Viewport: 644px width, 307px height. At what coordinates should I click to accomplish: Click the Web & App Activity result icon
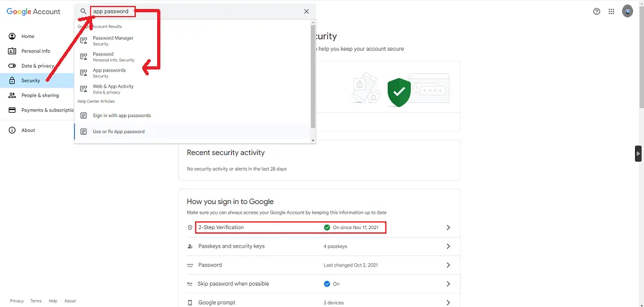(84, 89)
